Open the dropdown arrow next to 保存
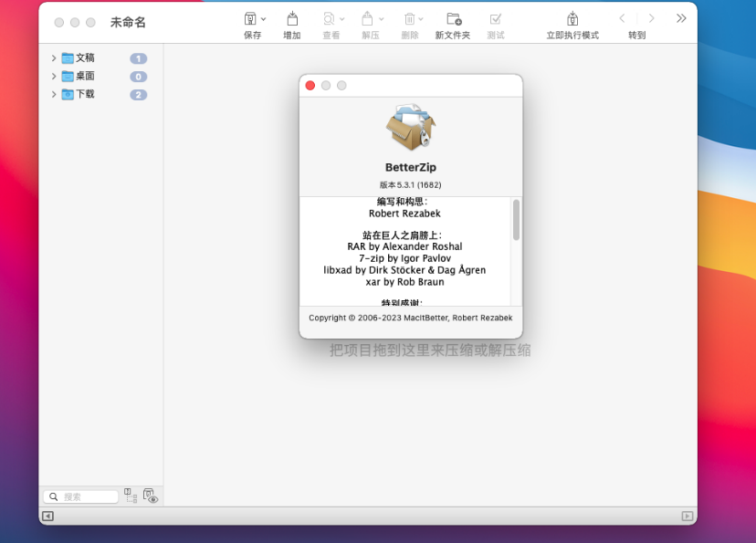756x543 pixels. pos(263,19)
